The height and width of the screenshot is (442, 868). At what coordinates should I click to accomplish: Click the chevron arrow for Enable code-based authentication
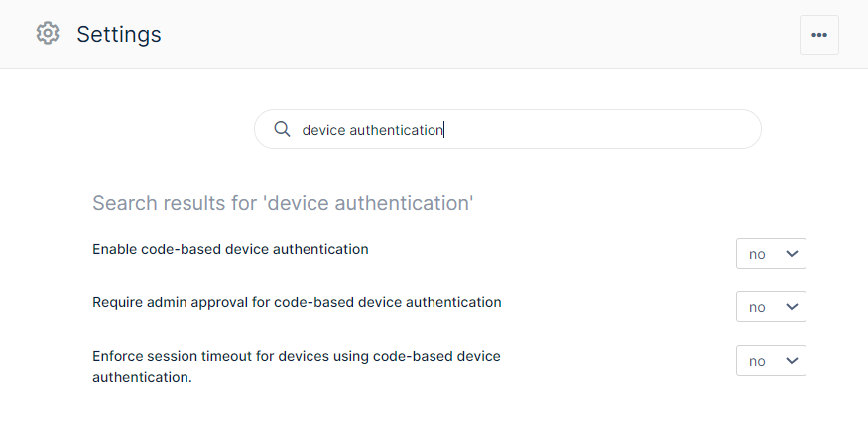[792, 254]
